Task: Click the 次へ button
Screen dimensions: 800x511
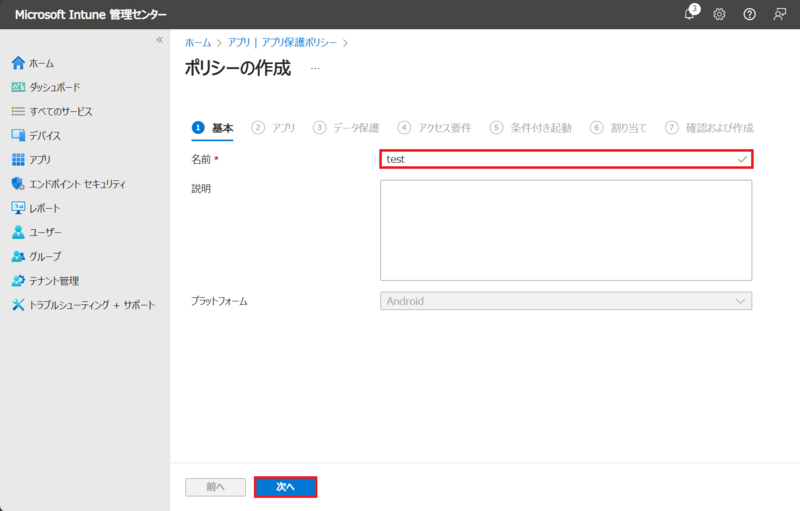Action: [x=285, y=487]
